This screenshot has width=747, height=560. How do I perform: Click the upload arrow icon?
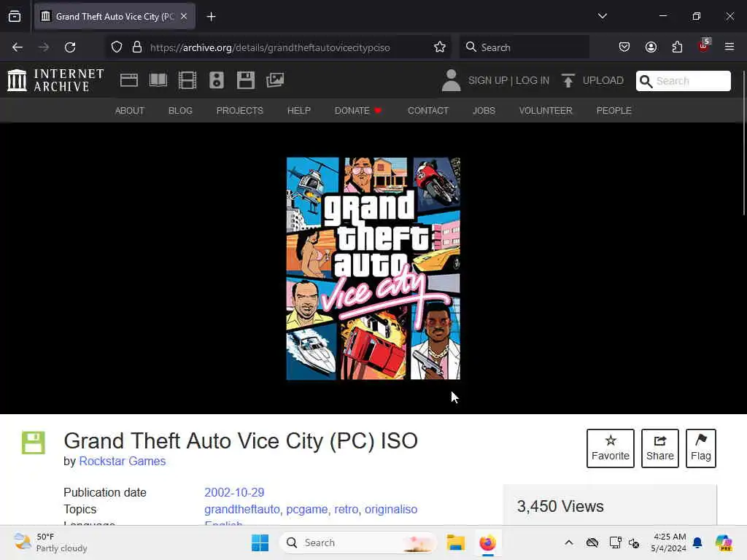[568, 80]
